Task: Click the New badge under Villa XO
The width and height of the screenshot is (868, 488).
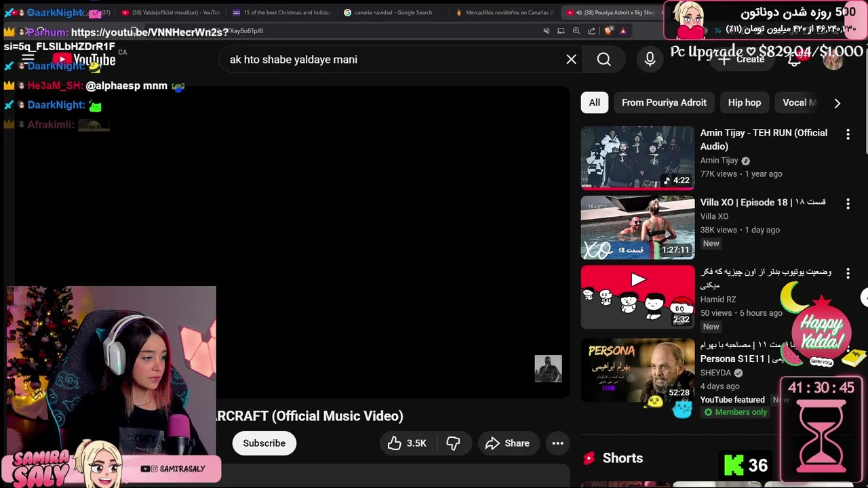Action: tap(711, 243)
